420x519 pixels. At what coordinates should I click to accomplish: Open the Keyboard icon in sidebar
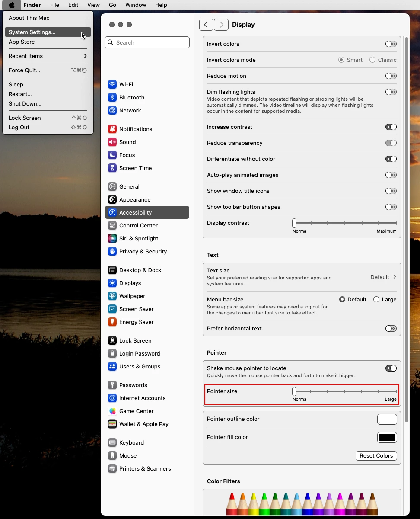(112, 442)
